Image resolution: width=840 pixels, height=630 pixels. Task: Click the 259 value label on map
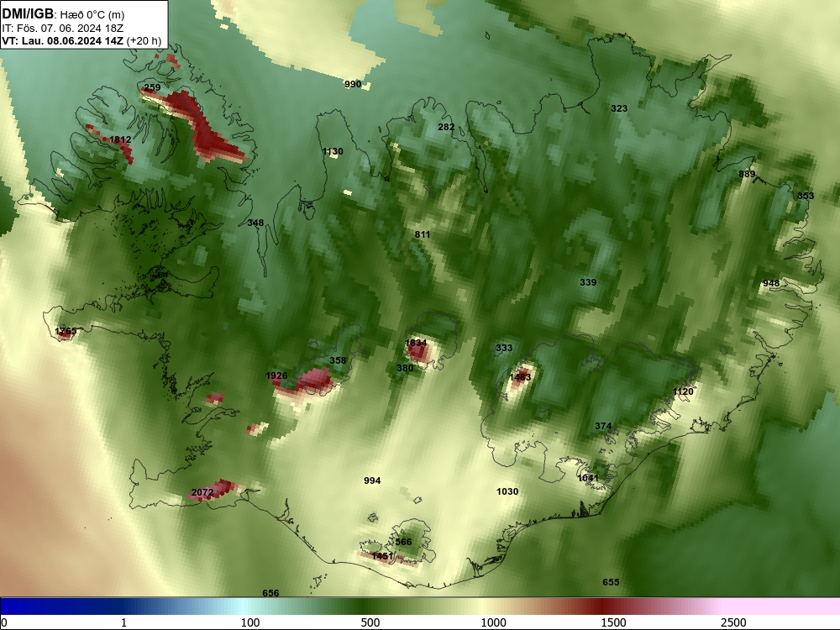(x=152, y=87)
